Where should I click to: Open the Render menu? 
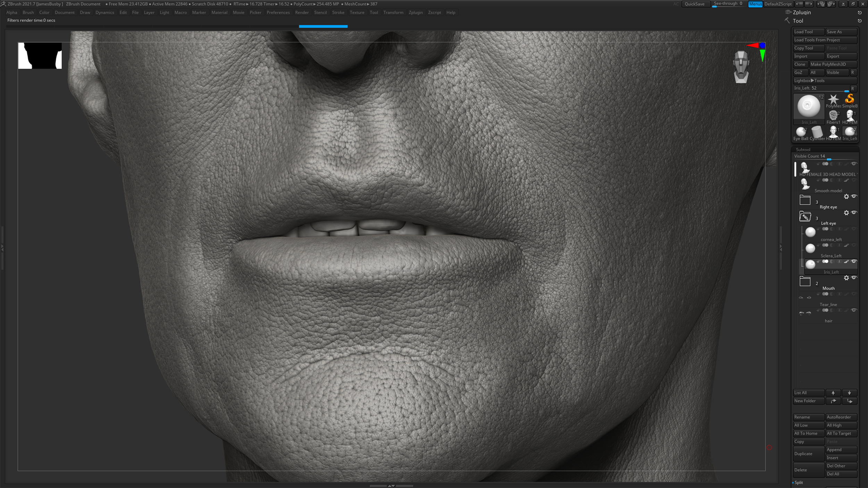click(x=302, y=12)
